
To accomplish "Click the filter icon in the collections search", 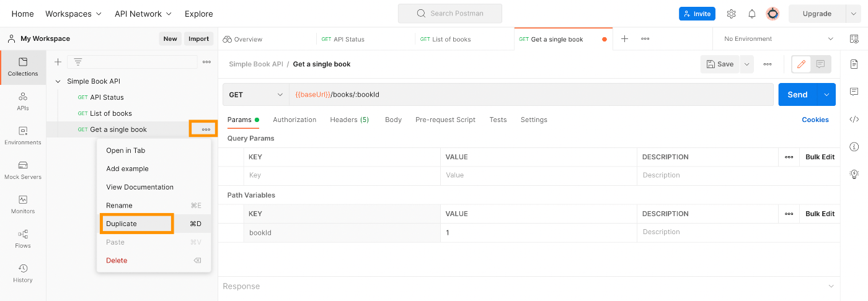I will click(78, 62).
